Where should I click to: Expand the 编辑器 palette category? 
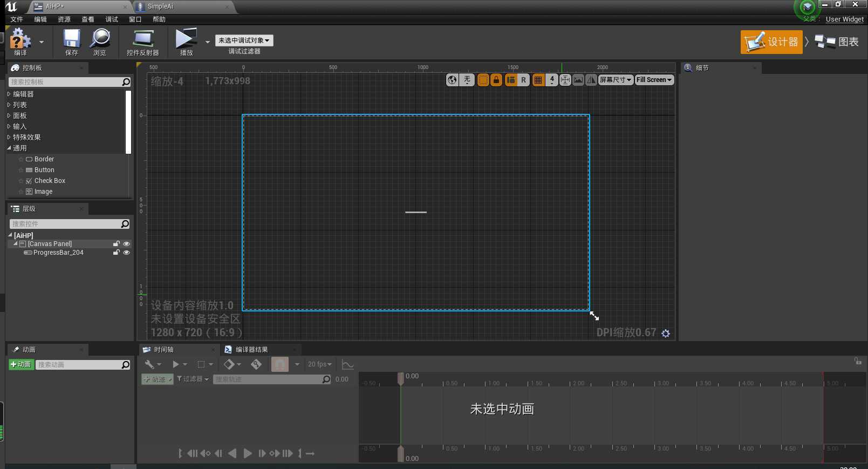point(23,94)
